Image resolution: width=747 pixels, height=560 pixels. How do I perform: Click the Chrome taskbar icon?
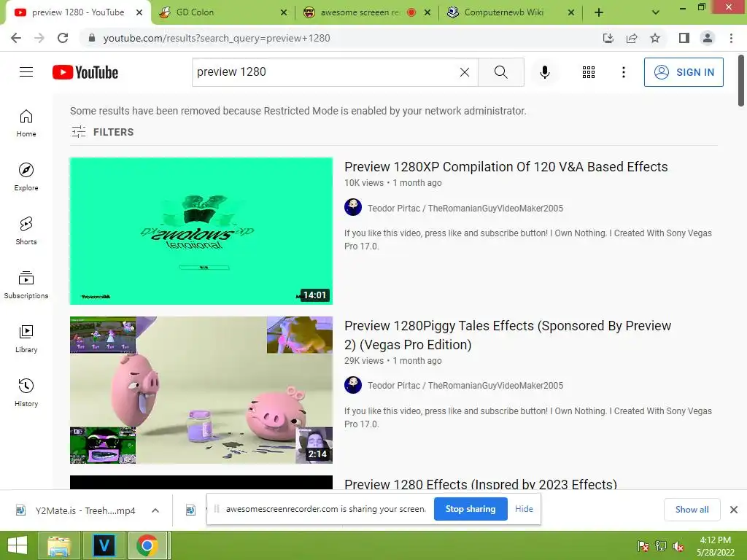[x=147, y=545]
